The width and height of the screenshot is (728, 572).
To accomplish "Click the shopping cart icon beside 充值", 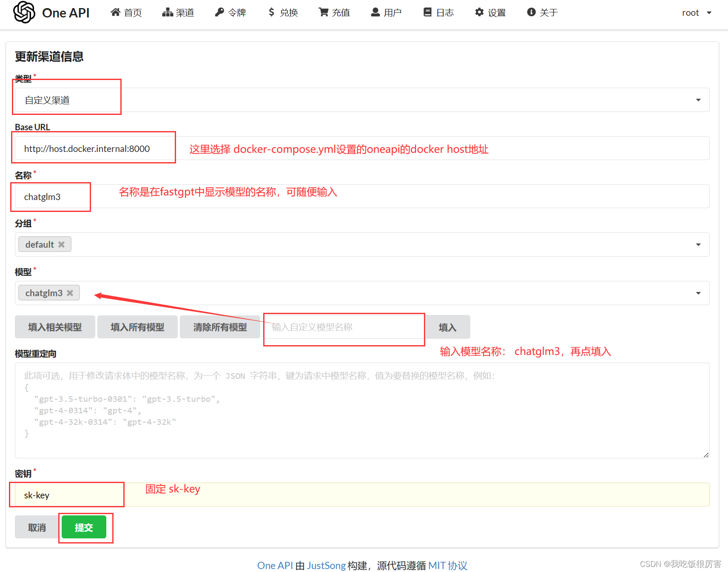I will pos(324,12).
